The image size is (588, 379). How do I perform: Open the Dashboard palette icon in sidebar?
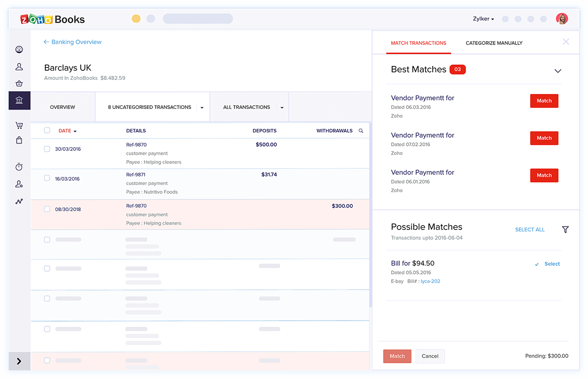(x=19, y=50)
